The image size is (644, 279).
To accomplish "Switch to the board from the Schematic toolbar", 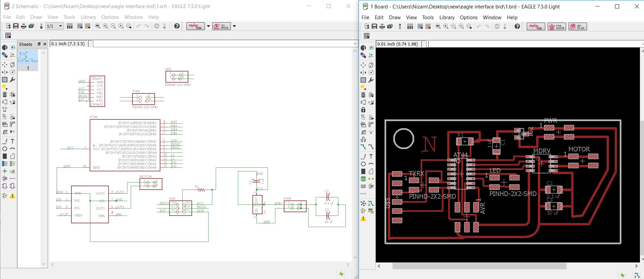I will [41, 26].
